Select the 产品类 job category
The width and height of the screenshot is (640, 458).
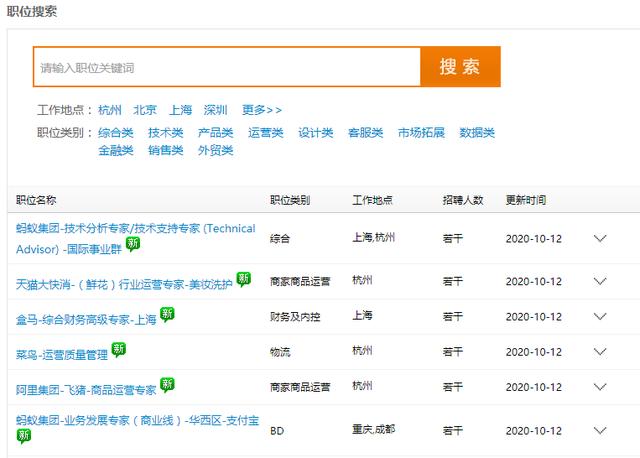coord(216,133)
